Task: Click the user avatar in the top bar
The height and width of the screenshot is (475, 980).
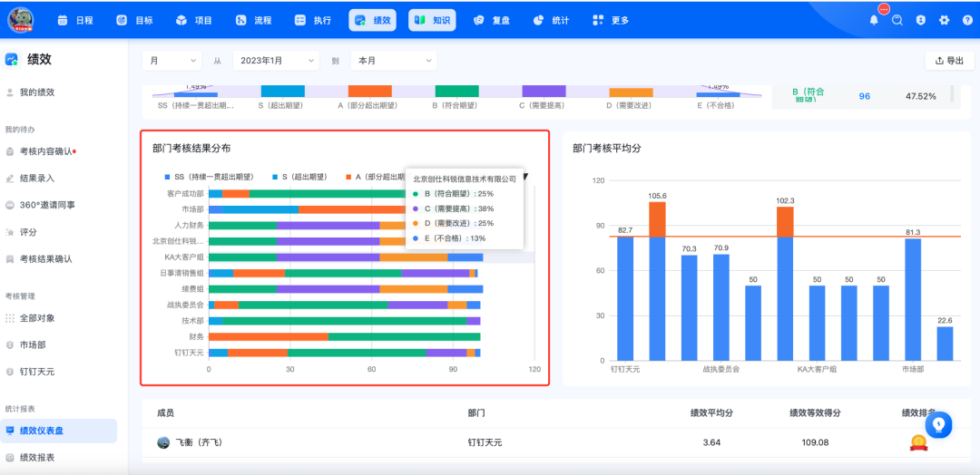Action: (21, 20)
